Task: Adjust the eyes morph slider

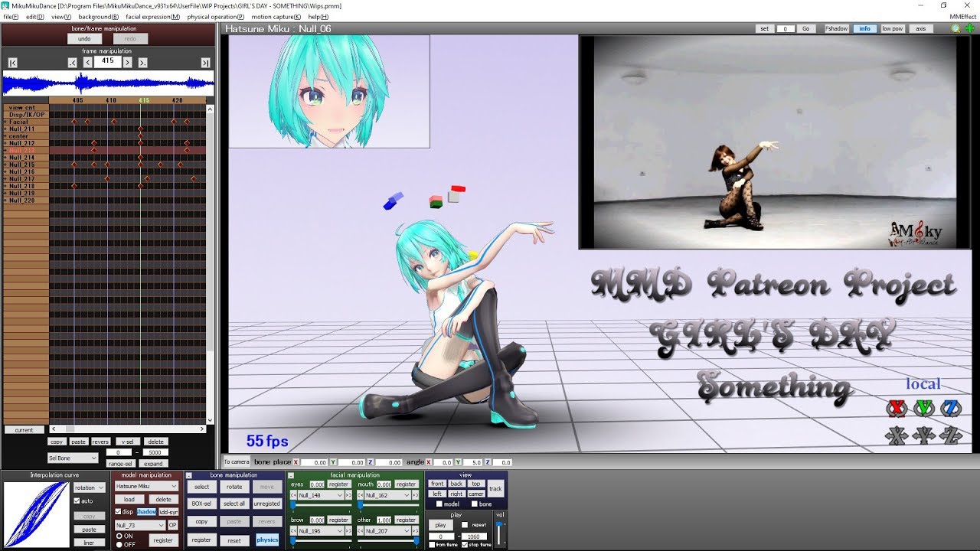Action: tap(322, 505)
